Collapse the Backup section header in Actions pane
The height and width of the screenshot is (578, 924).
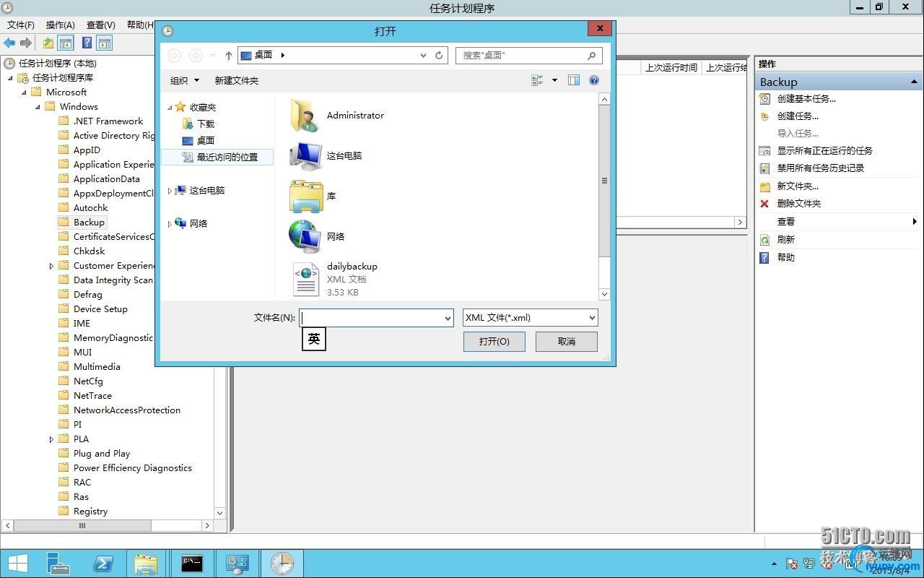915,82
